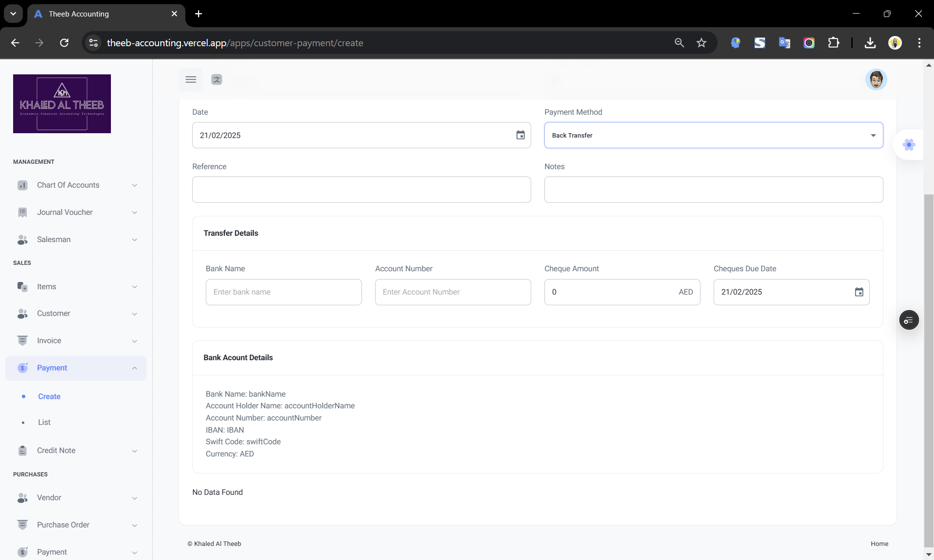Screen dimensions: 934x560
Task: Open the Theeb Accounting browser tab
Action: 106,14
